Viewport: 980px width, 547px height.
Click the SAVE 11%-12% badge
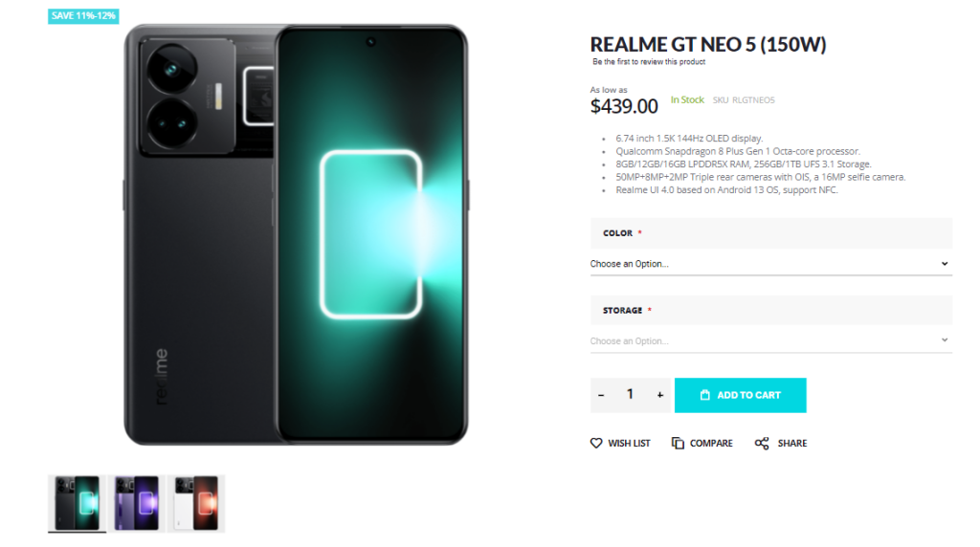point(83,15)
